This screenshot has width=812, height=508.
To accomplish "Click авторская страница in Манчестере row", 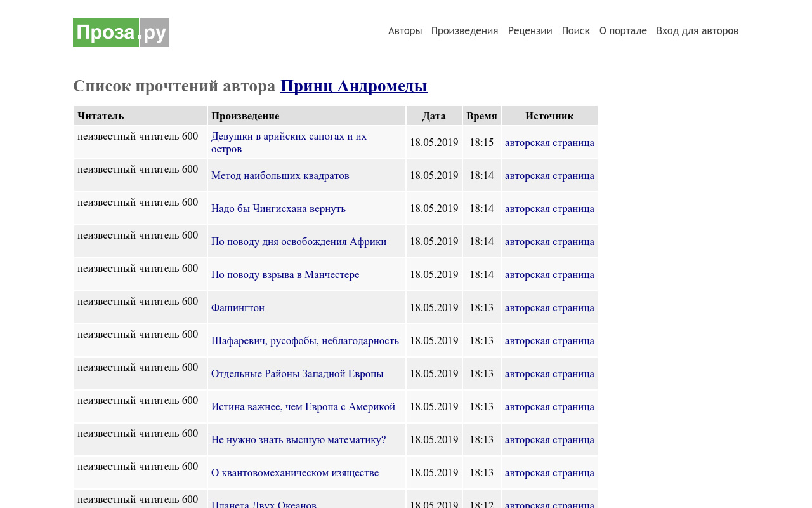I will tap(549, 274).
